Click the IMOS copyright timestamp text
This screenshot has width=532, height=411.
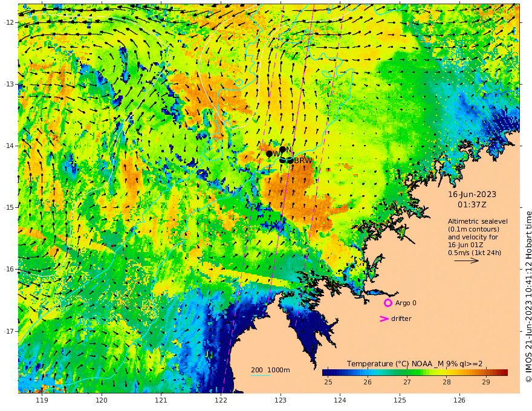point(528,297)
